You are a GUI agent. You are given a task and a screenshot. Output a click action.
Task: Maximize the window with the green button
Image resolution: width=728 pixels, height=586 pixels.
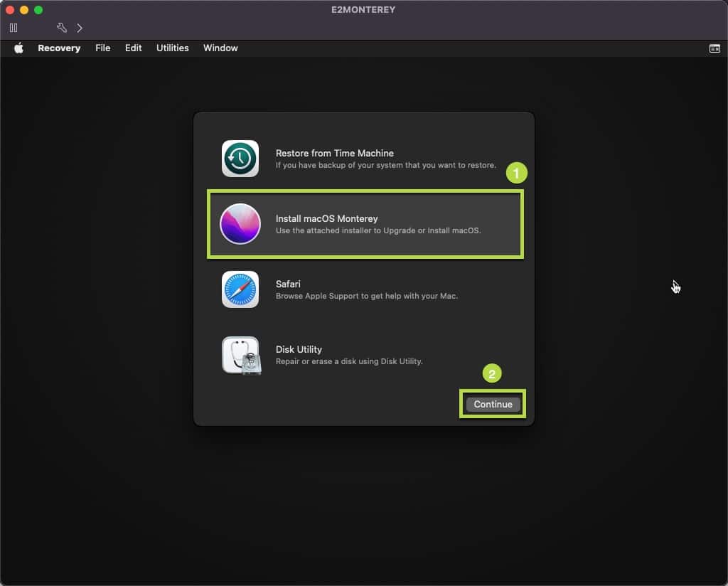38,10
